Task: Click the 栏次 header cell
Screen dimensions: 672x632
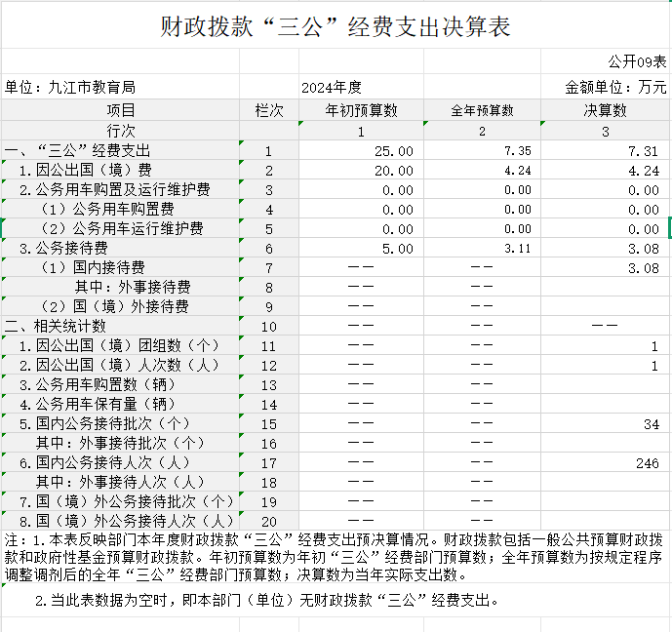Action: coord(269,110)
